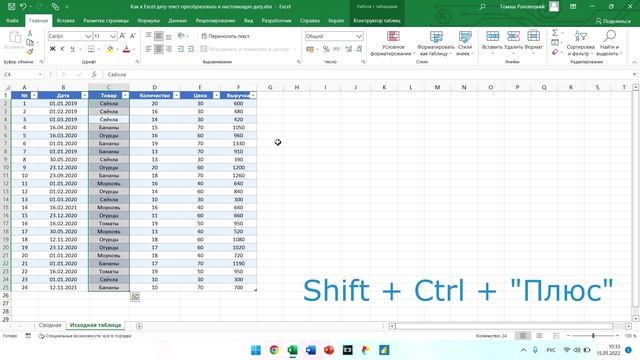Switch to the Формулы ribbon tab
The width and height of the screenshot is (640, 360).
149,20
